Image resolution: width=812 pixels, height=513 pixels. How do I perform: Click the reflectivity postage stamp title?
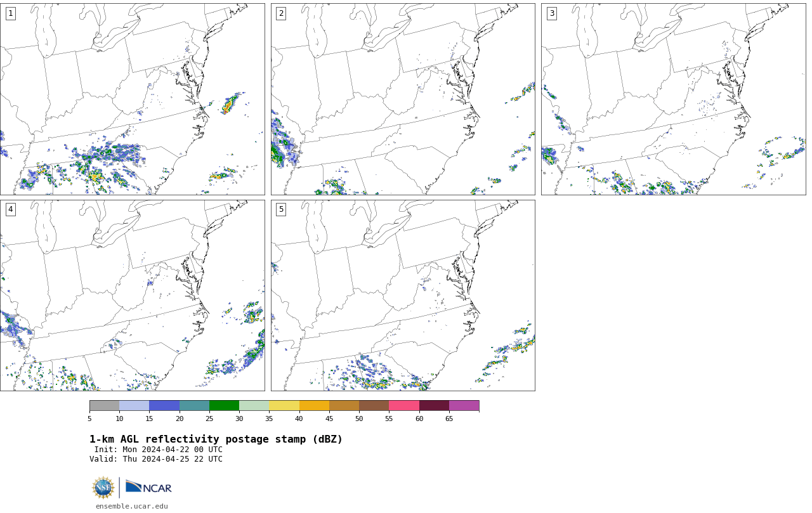[216, 439]
